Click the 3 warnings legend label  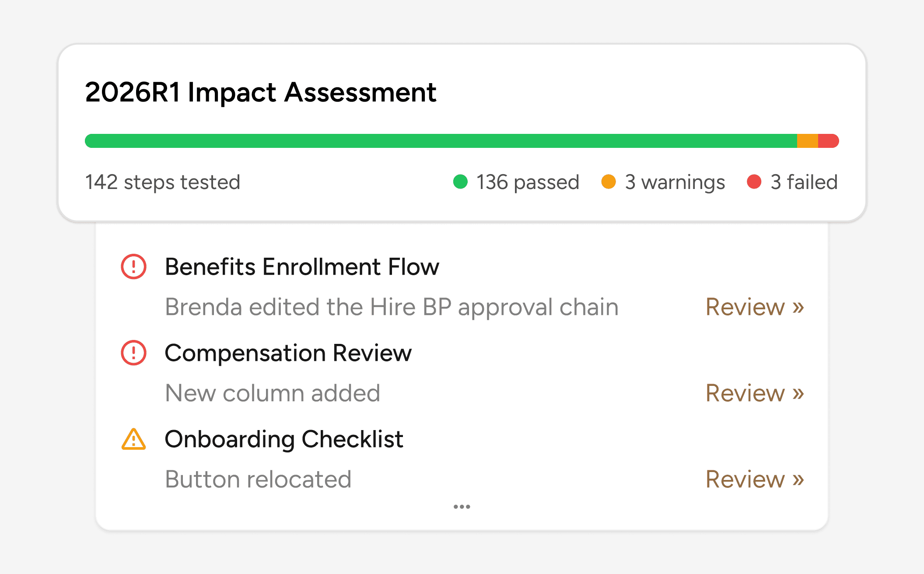point(675,182)
